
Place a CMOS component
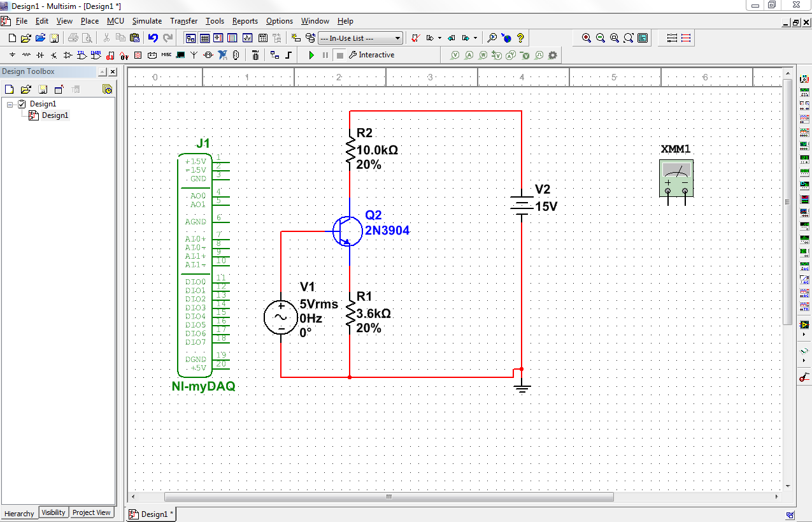[x=95, y=55]
